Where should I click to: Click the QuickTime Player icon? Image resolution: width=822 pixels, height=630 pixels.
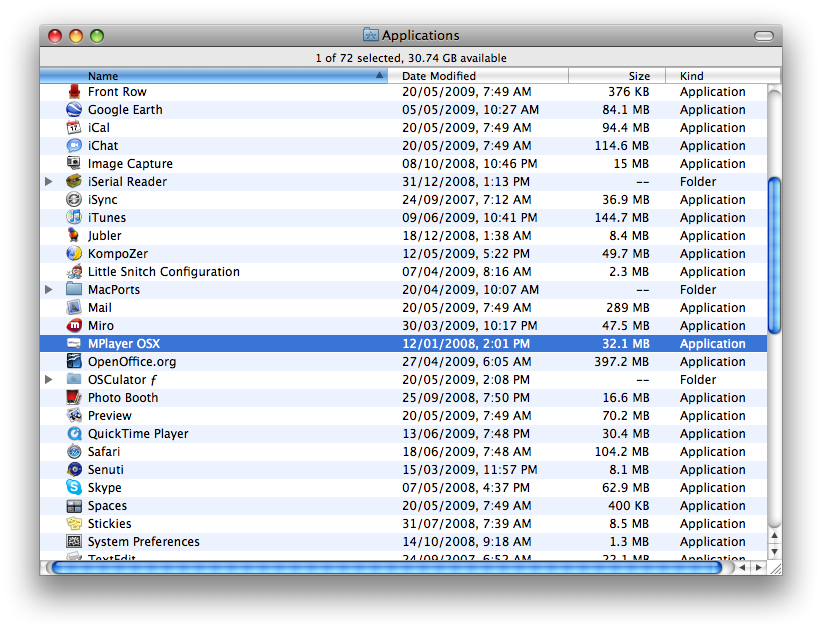tap(74, 433)
